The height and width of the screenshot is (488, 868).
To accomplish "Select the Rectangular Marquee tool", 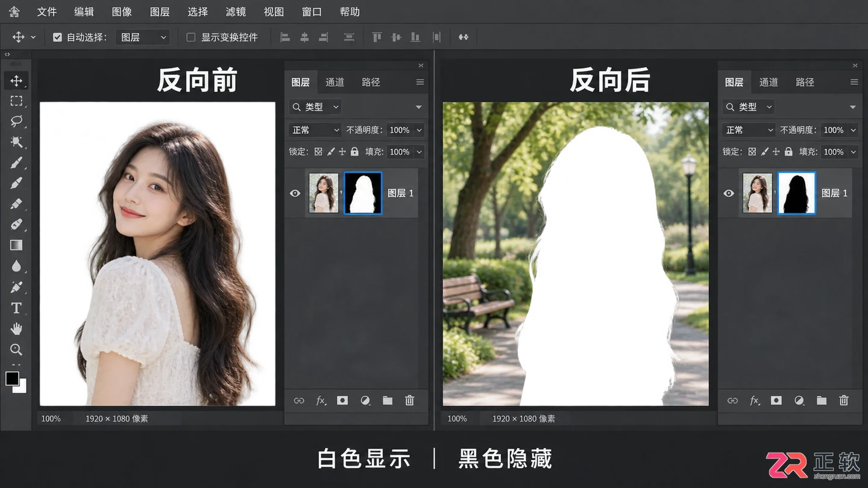I will 16,101.
